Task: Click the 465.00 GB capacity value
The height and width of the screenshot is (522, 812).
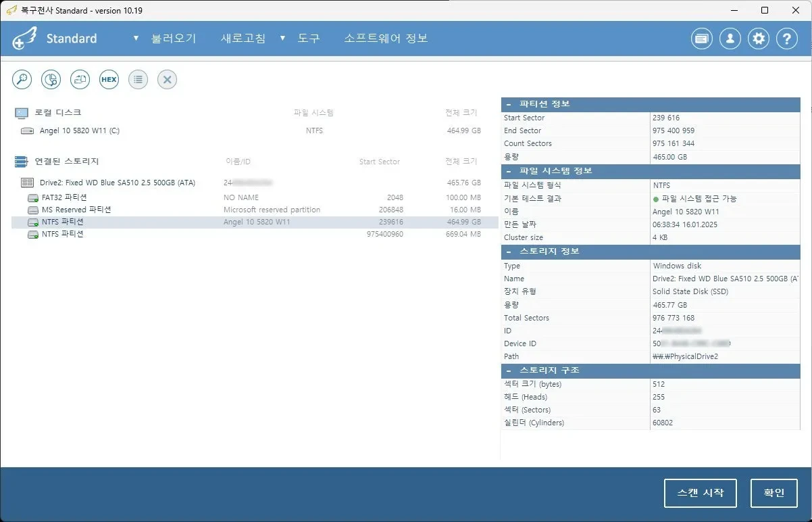Action: [669, 157]
